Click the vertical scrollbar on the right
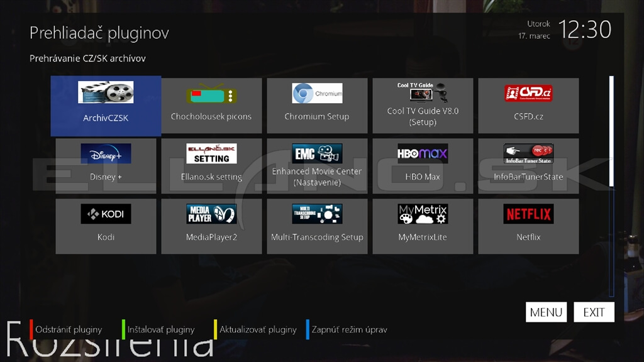The image size is (644, 362). 611,131
